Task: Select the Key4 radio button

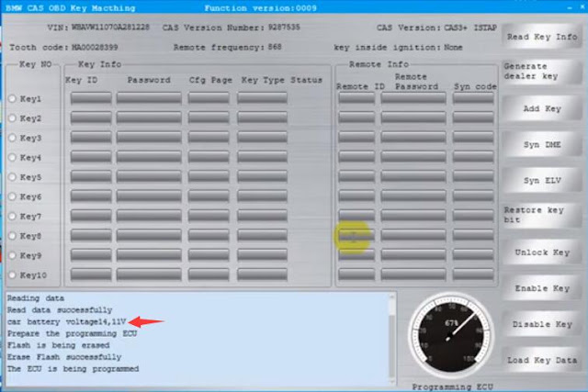Action: [x=12, y=157]
